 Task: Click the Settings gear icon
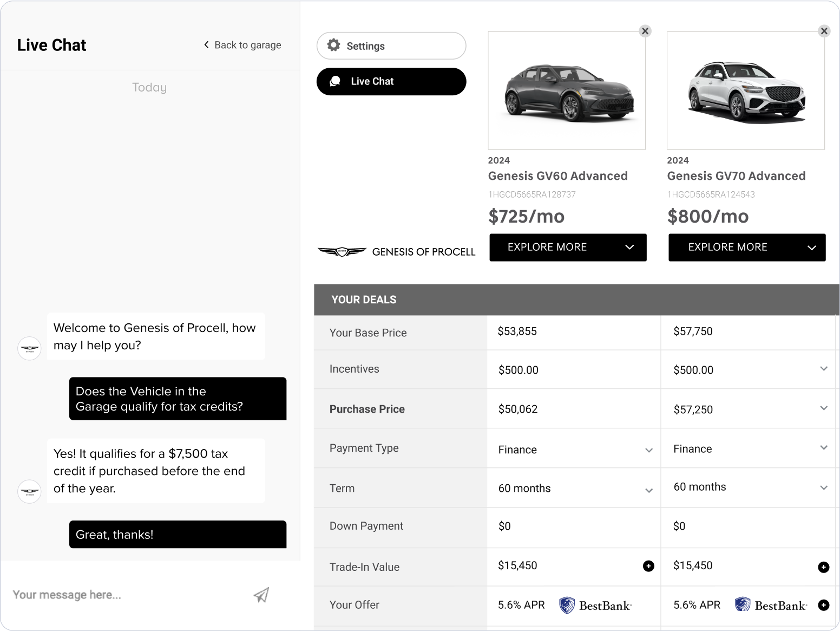click(334, 45)
